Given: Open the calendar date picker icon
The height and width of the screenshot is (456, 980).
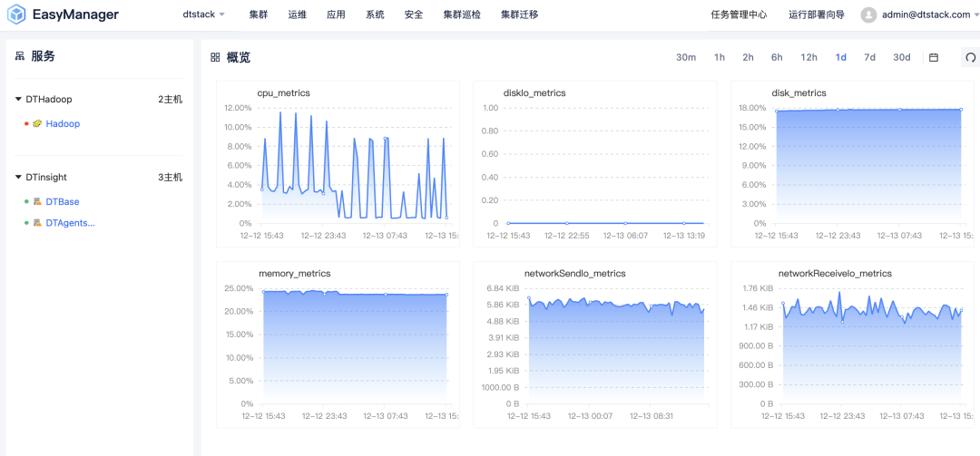Looking at the screenshot, I should tap(934, 57).
